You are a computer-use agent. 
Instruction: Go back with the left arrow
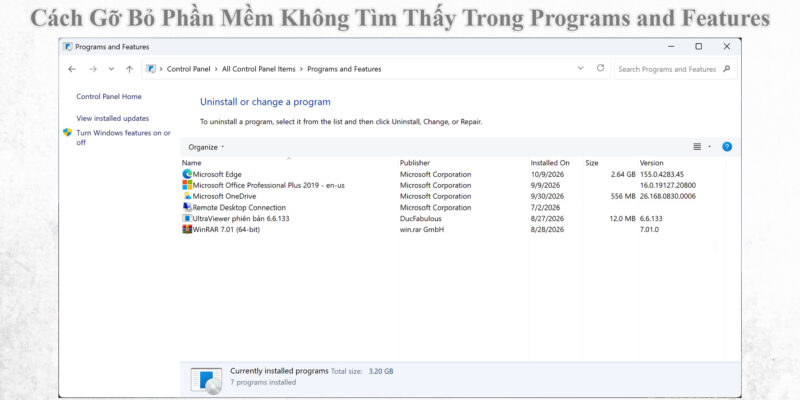(72, 69)
